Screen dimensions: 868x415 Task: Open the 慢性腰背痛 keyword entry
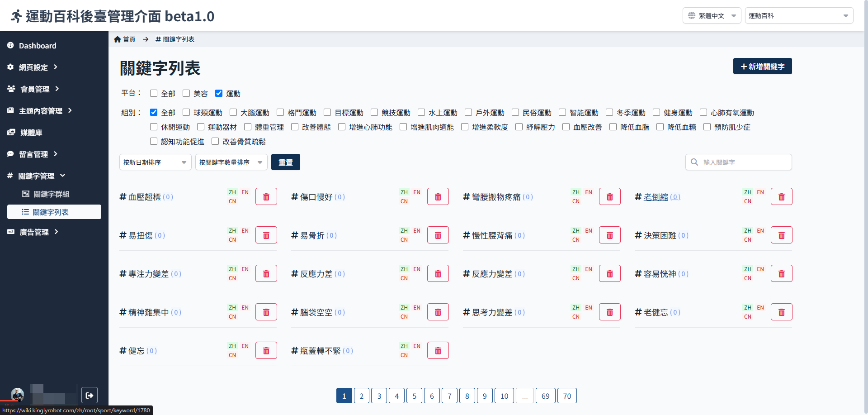click(494, 235)
